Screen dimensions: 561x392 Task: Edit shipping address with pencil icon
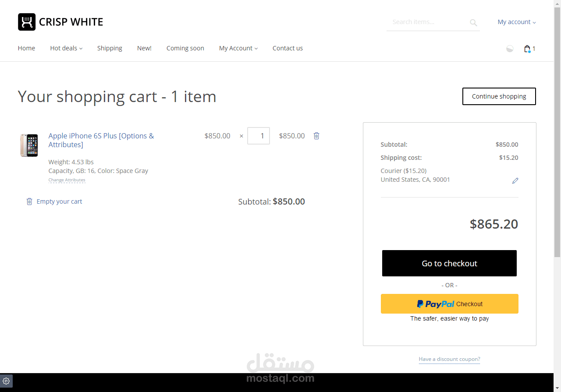coord(515,180)
